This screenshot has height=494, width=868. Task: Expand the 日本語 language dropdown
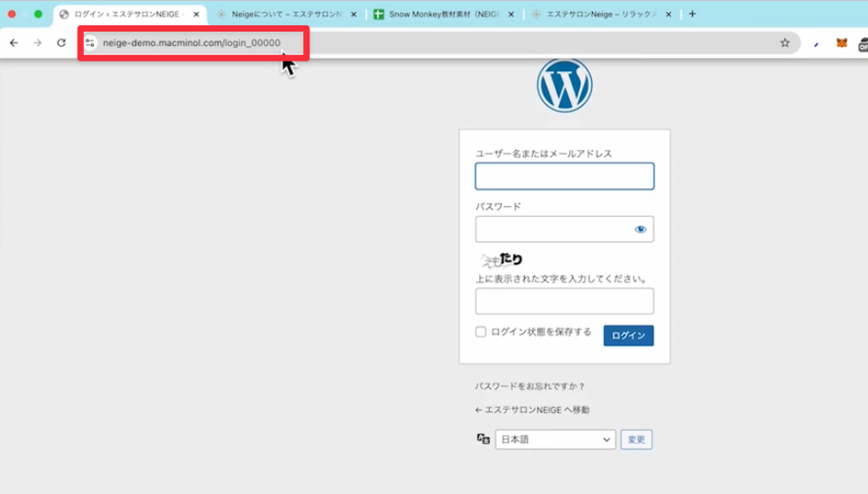click(x=554, y=440)
